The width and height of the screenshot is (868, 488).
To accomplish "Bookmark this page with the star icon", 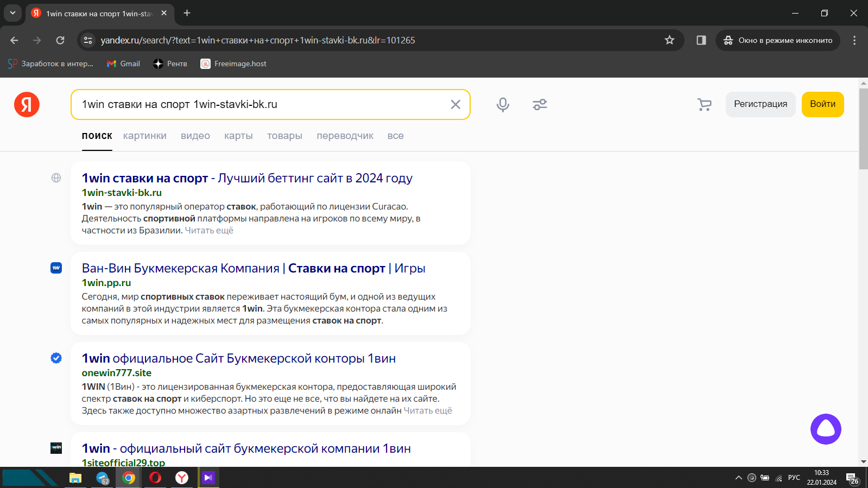I will pos(669,40).
